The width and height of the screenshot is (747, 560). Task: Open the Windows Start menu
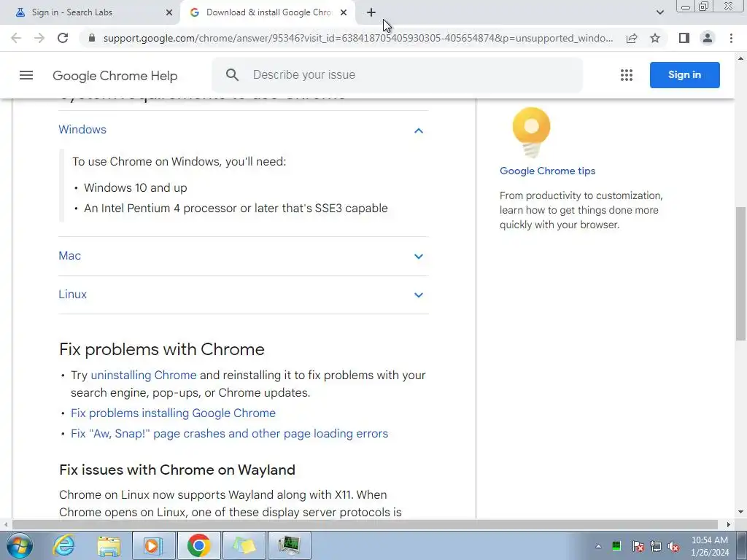point(19,545)
